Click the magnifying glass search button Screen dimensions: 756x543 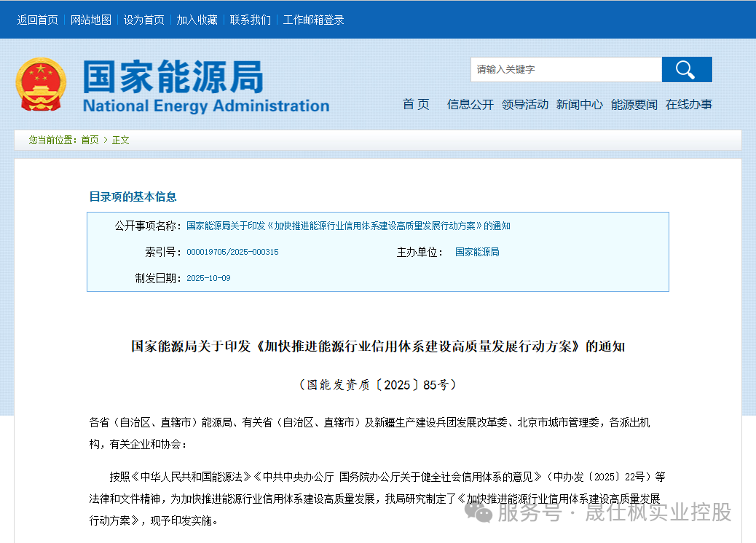click(x=686, y=70)
